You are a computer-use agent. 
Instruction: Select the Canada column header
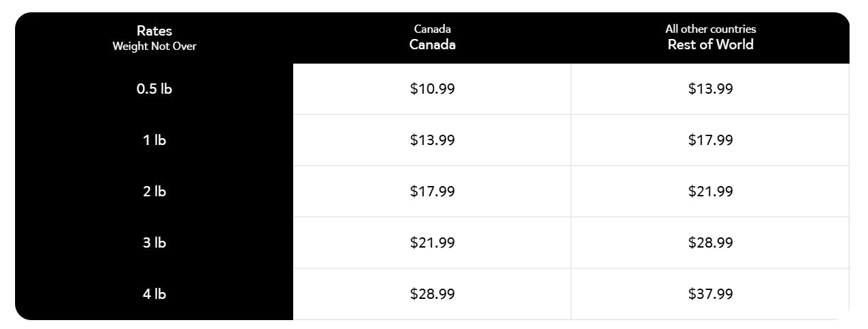click(x=432, y=44)
